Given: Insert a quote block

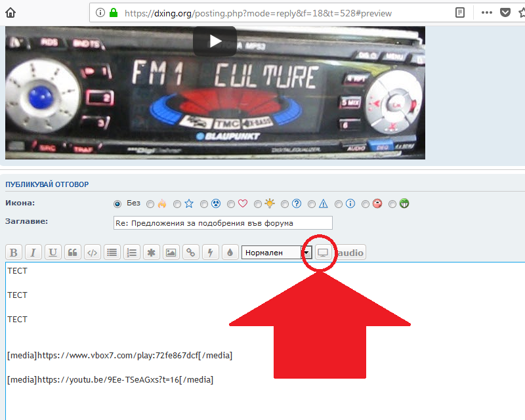Looking at the screenshot, I should coord(73,252).
